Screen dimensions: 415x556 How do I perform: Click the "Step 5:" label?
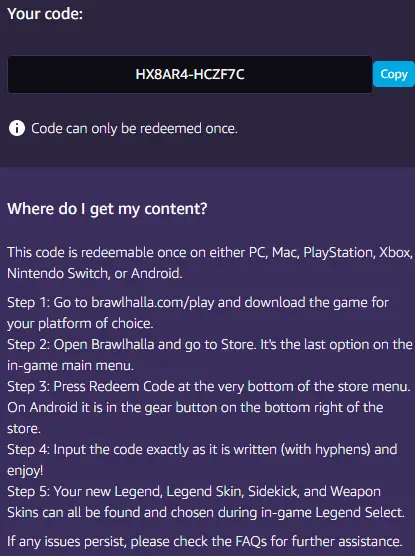coord(28,491)
